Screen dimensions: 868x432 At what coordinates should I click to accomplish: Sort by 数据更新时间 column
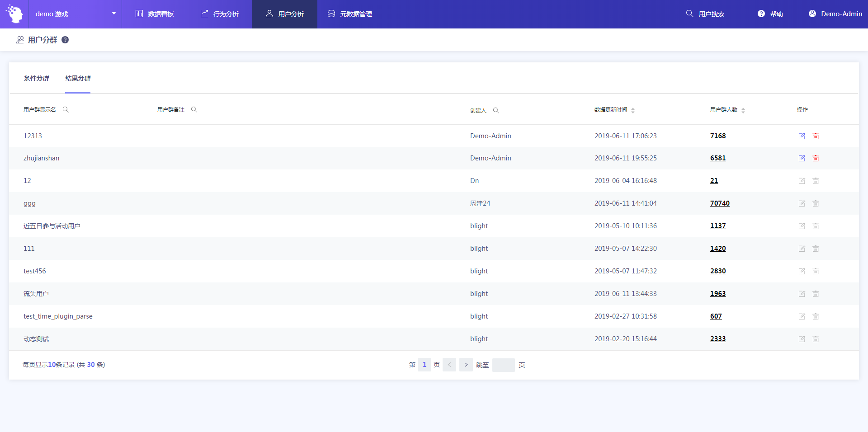(632, 110)
